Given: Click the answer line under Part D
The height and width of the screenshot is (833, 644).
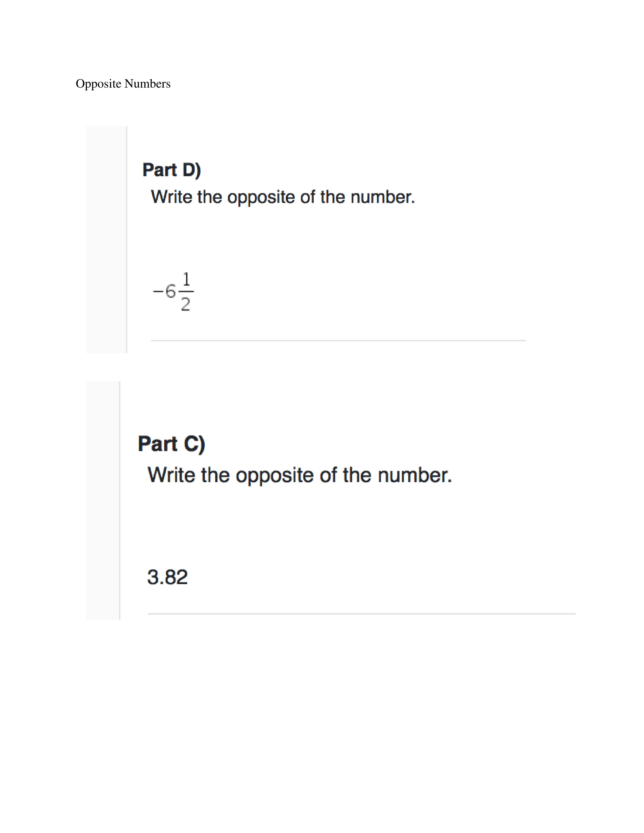Looking at the screenshot, I should click(x=338, y=340).
